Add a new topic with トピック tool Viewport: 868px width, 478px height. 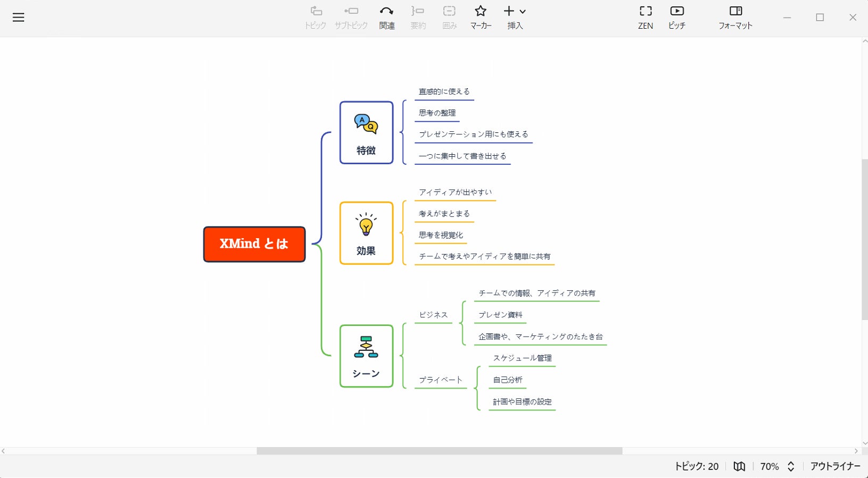(315, 18)
